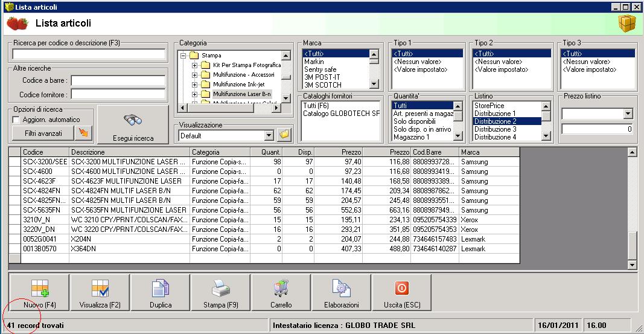
Task: Toggle Aggiorn. automatico checkbox
Action: coord(16,120)
